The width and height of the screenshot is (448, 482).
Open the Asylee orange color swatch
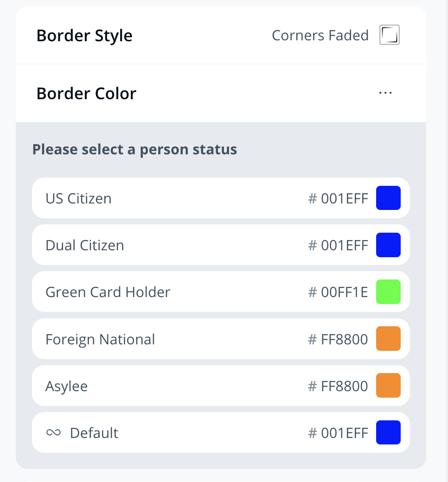point(388,386)
